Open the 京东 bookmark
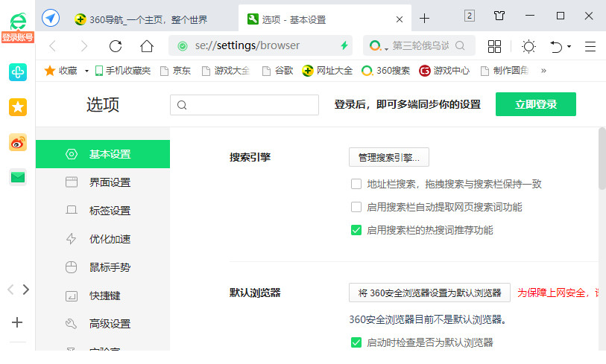 [176, 71]
